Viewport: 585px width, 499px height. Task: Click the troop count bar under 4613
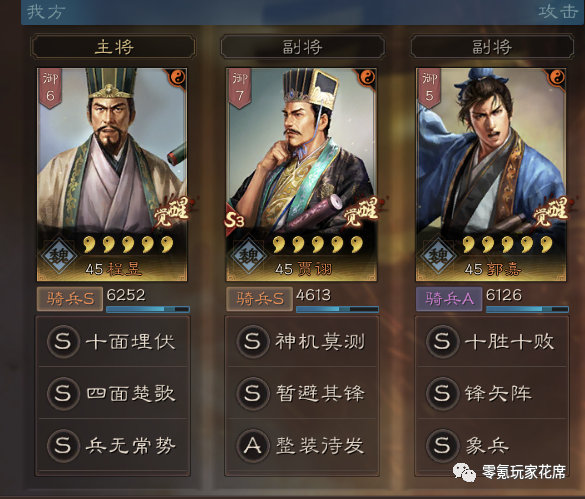[337, 309]
